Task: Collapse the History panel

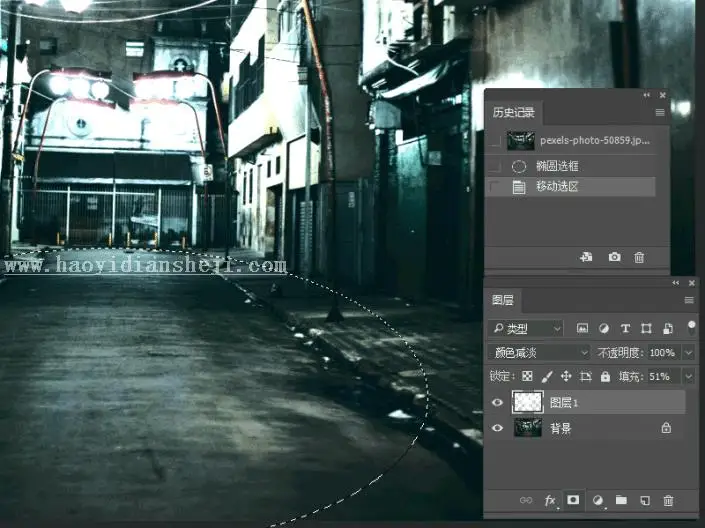Action: click(647, 95)
